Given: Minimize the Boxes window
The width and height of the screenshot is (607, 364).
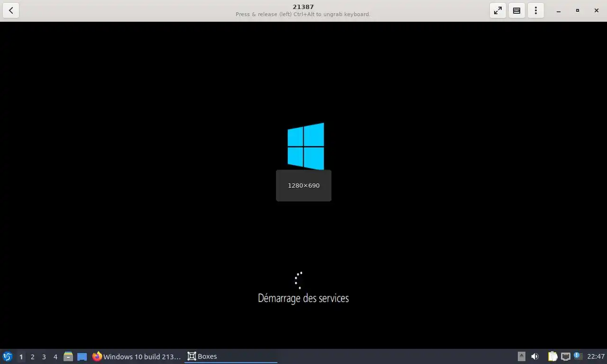Looking at the screenshot, I should 559,10.
